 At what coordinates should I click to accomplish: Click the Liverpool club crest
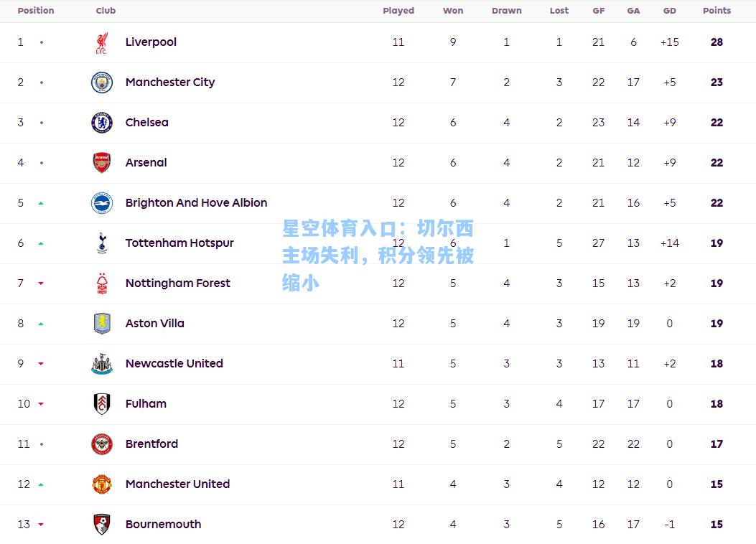102,42
